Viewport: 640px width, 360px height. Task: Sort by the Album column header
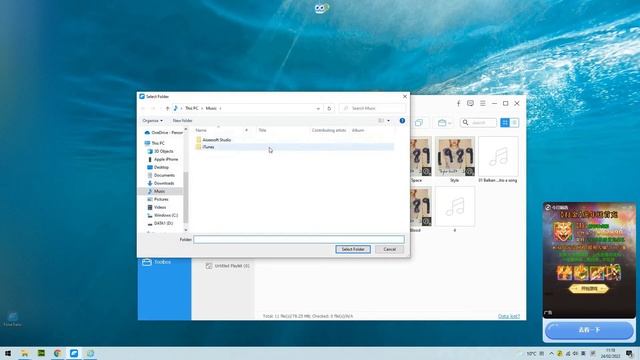point(358,130)
